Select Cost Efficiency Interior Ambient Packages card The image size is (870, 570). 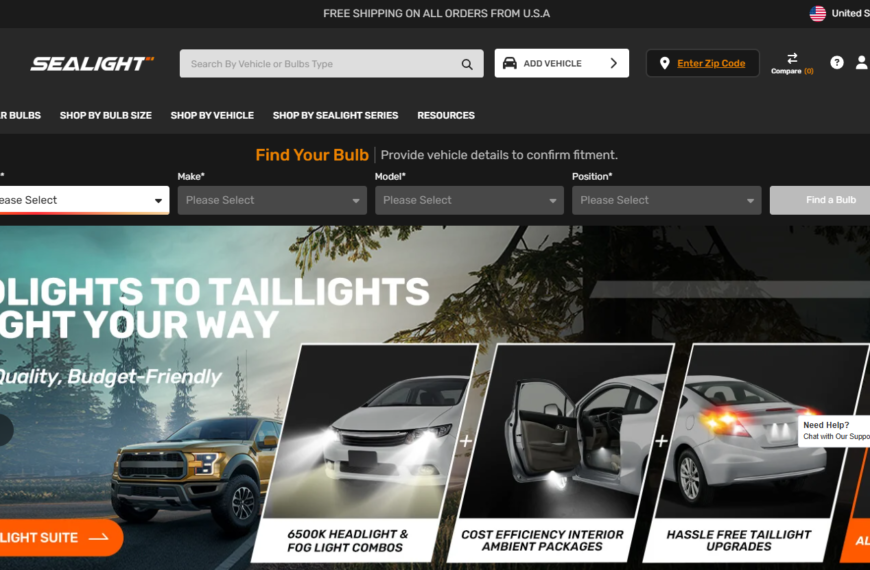pyautogui.click(x=560, y=452)
